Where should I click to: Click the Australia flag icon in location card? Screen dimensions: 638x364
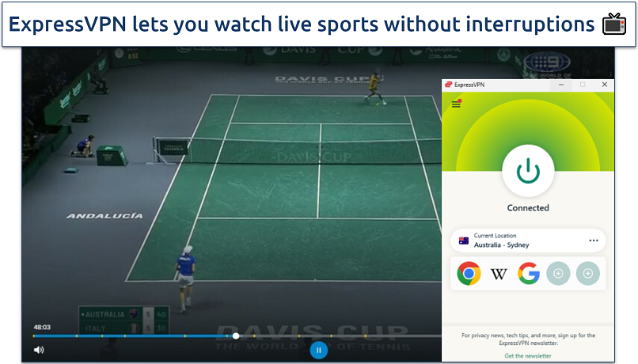[x=463, y=241]
